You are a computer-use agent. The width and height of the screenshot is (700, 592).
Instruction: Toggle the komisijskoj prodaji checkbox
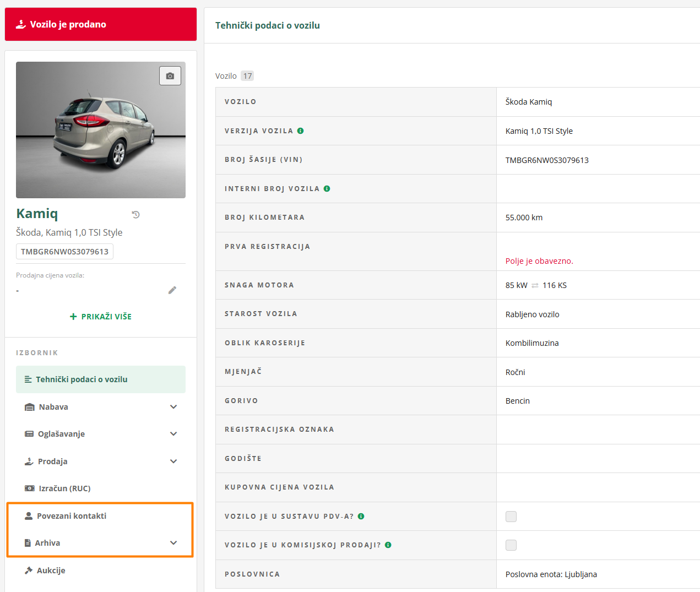coord(511,545)
